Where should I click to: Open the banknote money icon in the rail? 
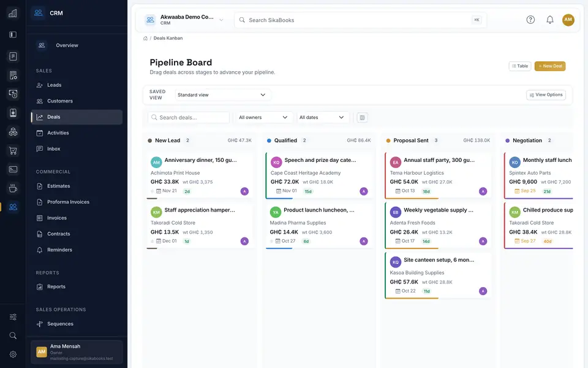13,94
